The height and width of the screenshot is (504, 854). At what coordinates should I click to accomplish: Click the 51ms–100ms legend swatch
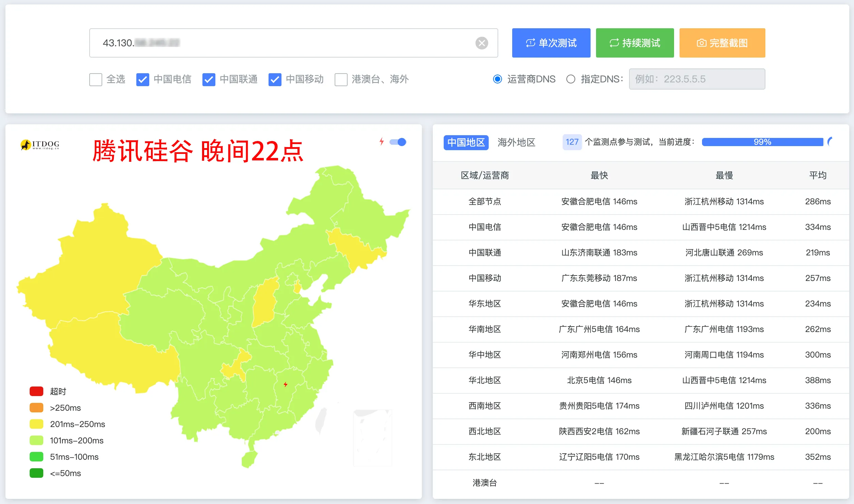click(x=36, y=457)
